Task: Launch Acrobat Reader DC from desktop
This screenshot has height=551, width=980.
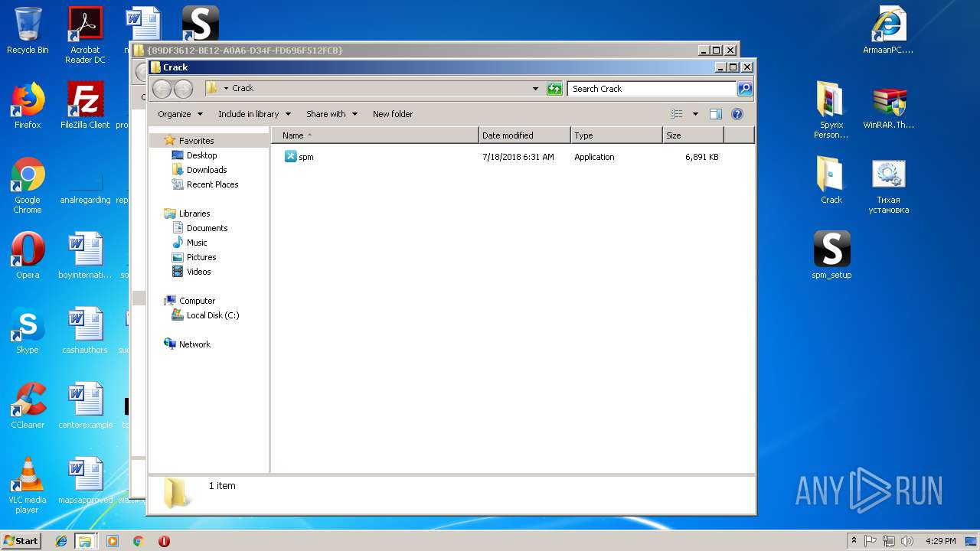Action: 85,35
